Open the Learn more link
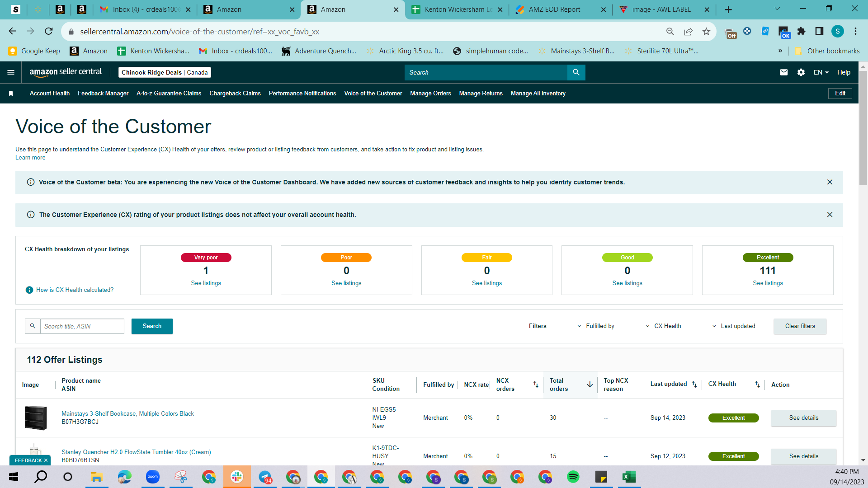Screen dimensions: 868x488 [x=30, y=158]
